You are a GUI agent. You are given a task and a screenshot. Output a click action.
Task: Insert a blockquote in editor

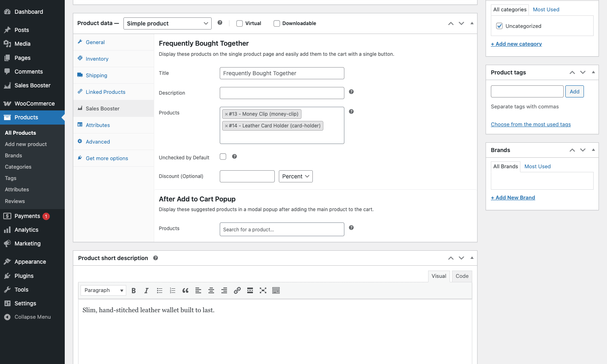tap(185, 290)
